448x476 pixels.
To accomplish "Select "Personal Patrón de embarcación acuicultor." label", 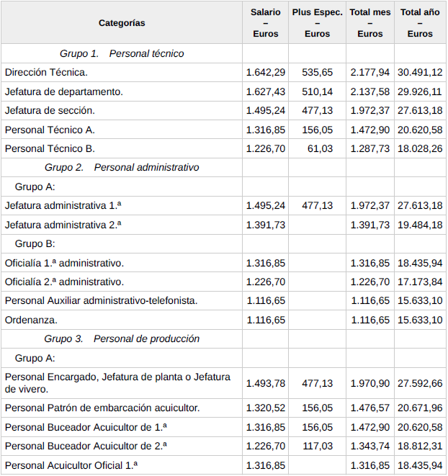I will click(102, 408).
